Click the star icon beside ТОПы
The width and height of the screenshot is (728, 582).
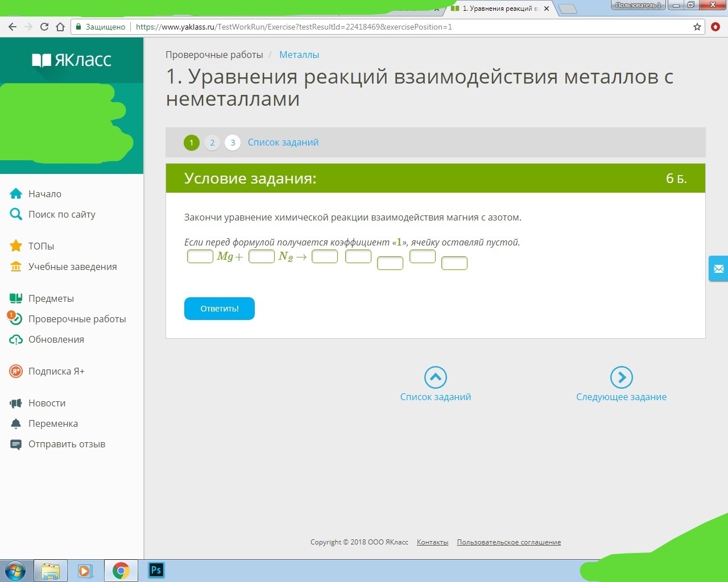pyautogui.click(x=16, y=246)
